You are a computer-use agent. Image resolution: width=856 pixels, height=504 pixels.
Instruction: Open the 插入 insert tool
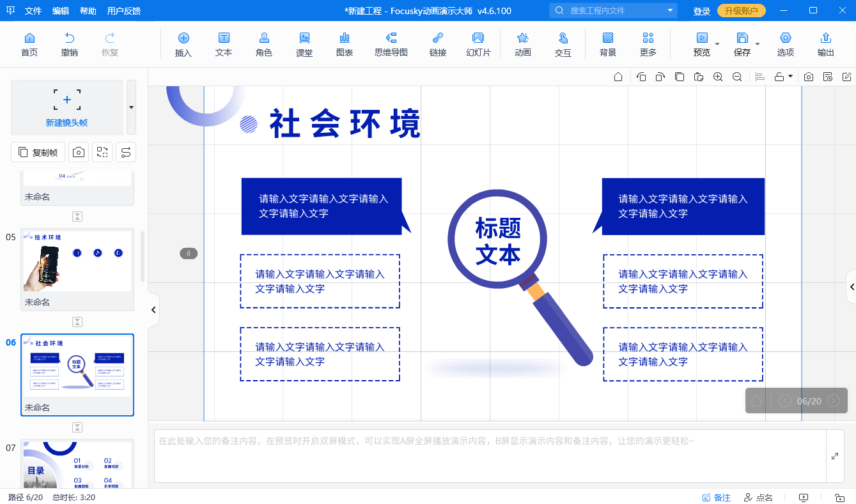coord(183,44)
